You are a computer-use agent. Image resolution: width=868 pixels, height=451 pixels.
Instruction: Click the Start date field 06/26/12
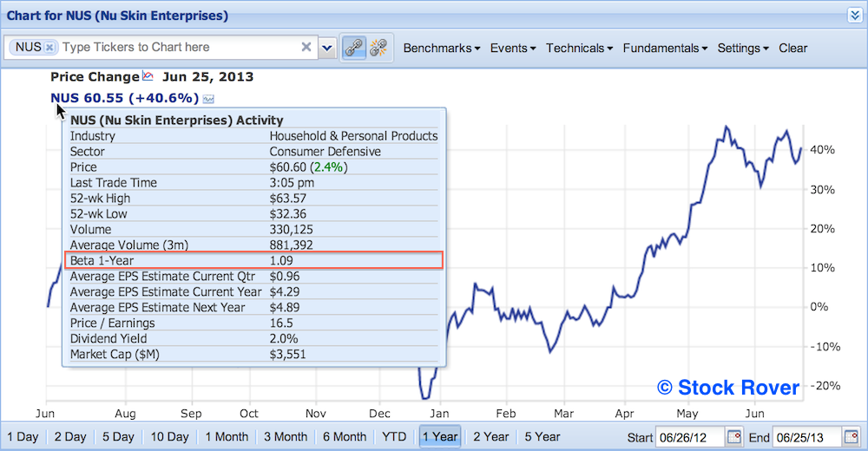click(690, 438)
